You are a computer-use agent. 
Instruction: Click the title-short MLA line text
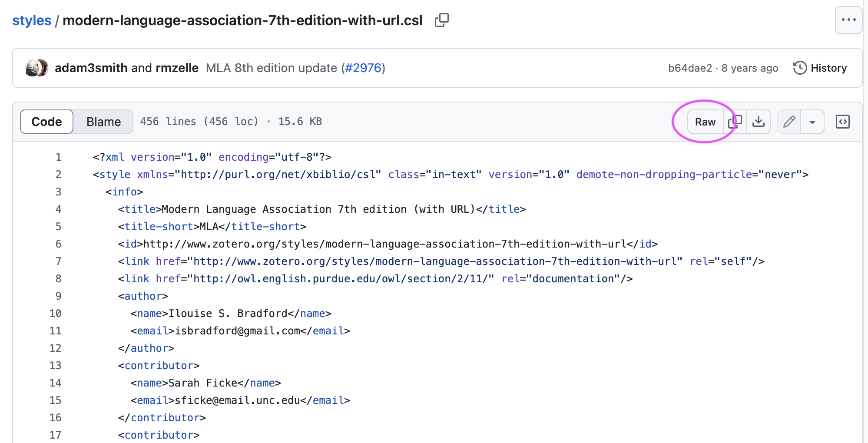(212, 227)
